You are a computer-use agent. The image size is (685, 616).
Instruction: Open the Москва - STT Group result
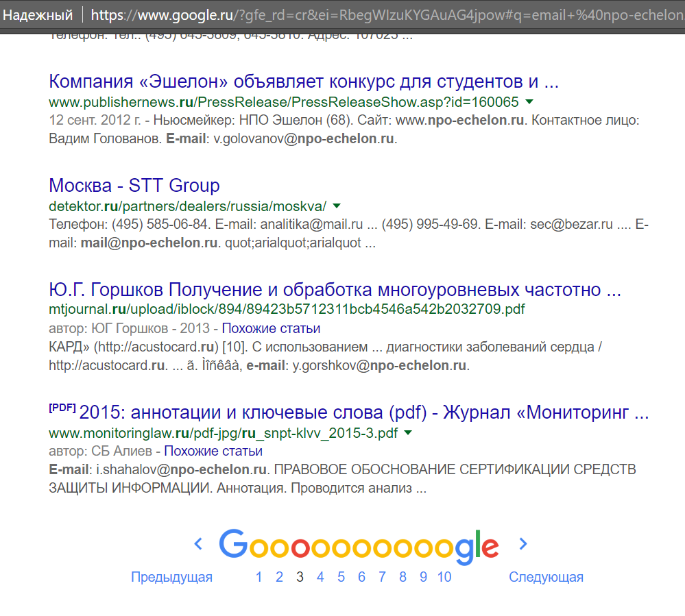pyautogui.click(x=134, y=186)
